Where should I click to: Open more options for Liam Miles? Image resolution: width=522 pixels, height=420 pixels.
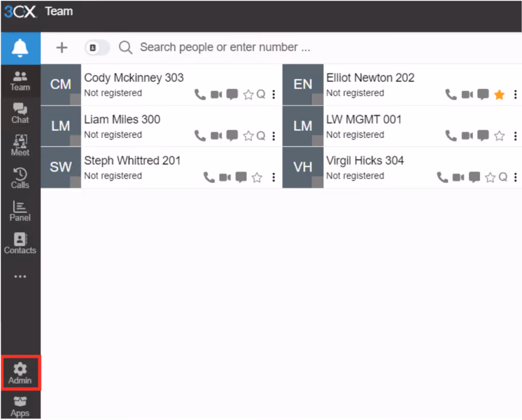click(x=274, y=136)
